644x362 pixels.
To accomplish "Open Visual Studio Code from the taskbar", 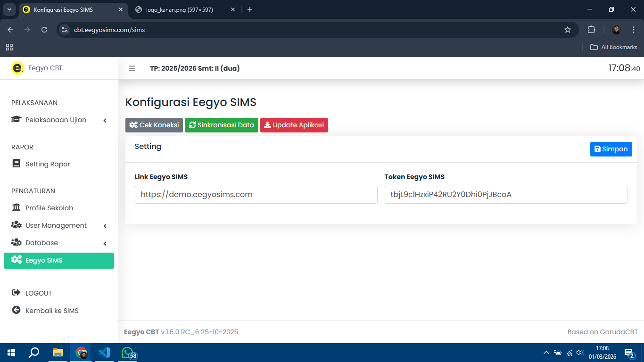I will [x=104, y=353].
